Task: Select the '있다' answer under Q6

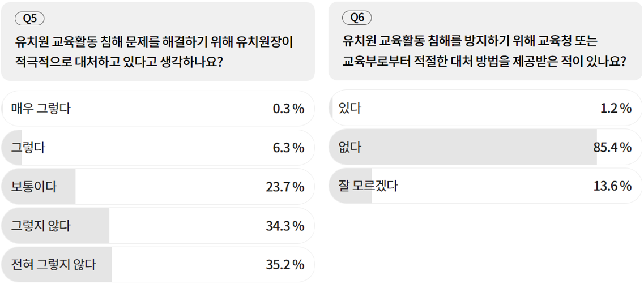Action: [349, 108]
